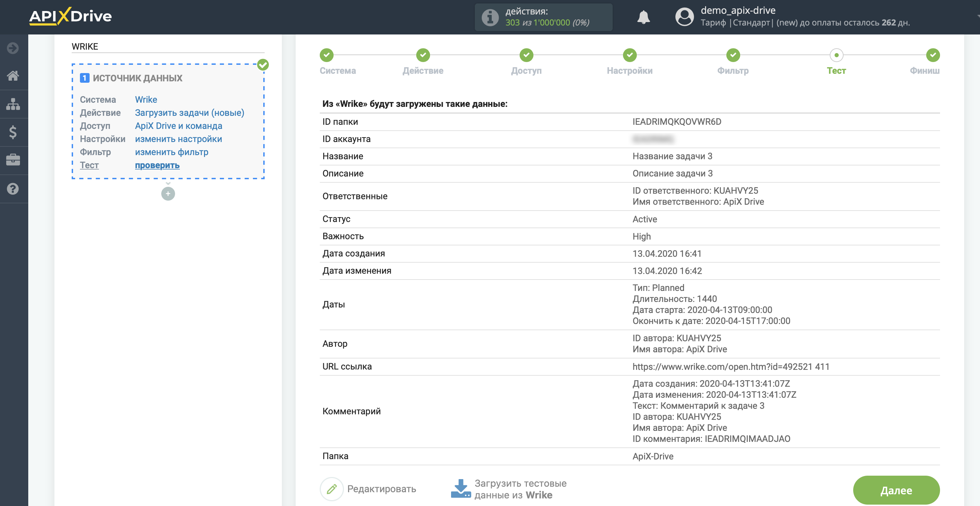980x506 pixels.
Task: Click ИСТОЧНИК ДАННЫХ block title
Action: [137, 78]
